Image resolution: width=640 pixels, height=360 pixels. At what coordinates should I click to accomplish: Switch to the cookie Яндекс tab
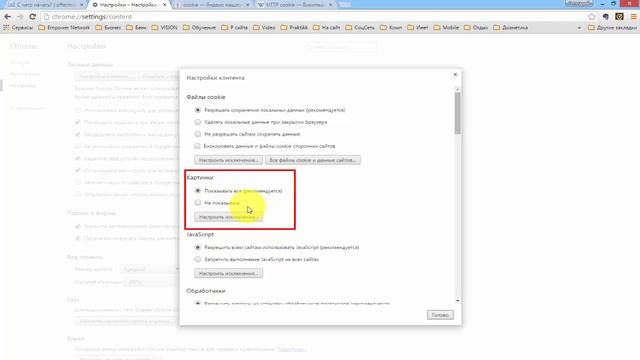[211, 5]
